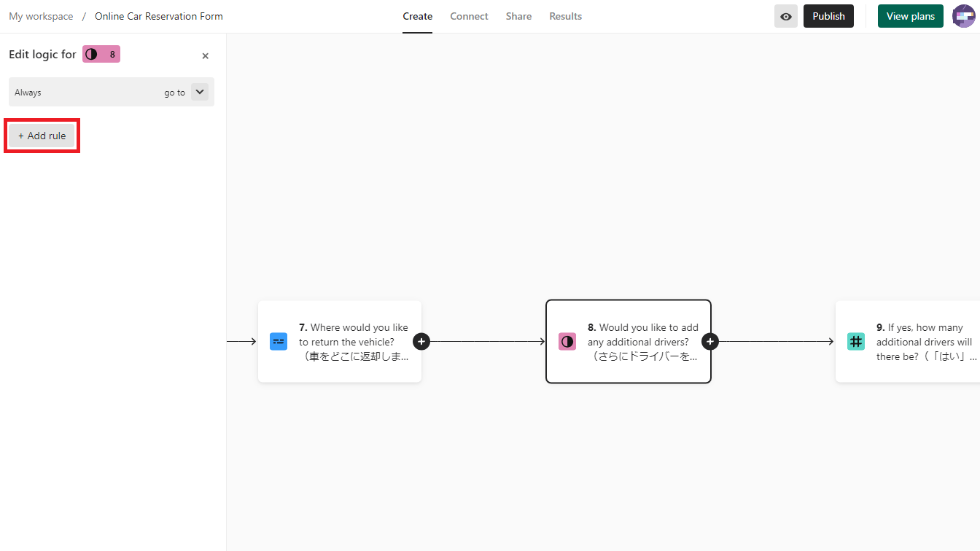Switch to the Connect tab
This screenshot has width=980, height=551.
point(469,16)
